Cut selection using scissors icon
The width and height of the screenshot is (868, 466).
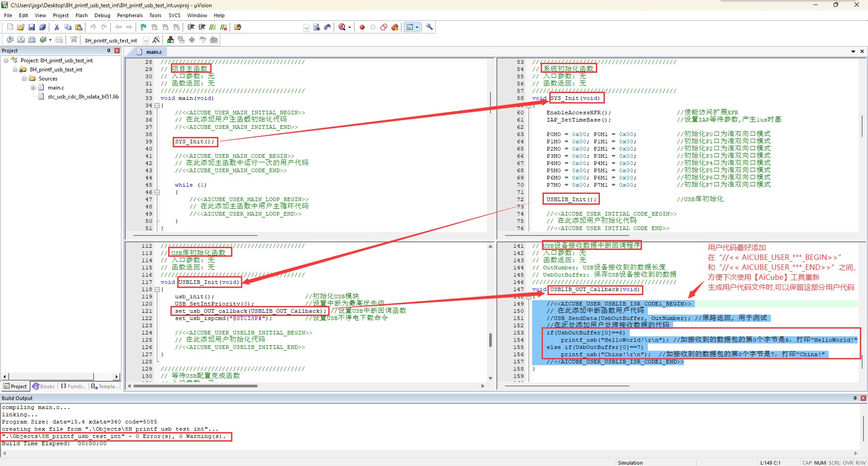[57, 27]
